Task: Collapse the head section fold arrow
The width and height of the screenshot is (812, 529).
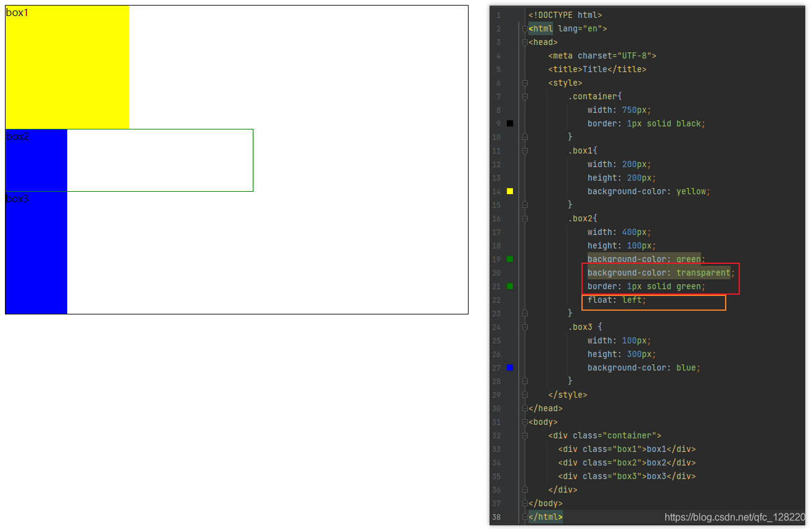Action: tap(524, 42)
